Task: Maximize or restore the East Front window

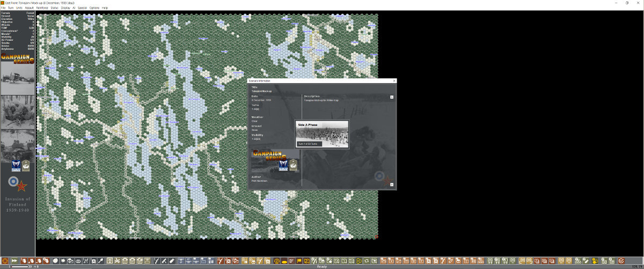Action: pyautogui.click(x=627, y=2)
